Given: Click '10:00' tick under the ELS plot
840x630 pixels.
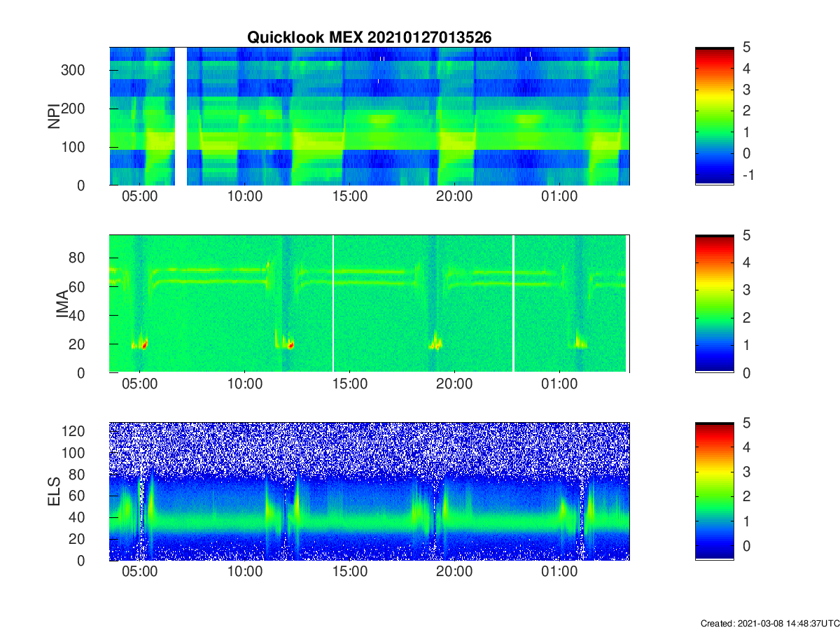Looking at the screenshot, I should click(x=245, y=572).
